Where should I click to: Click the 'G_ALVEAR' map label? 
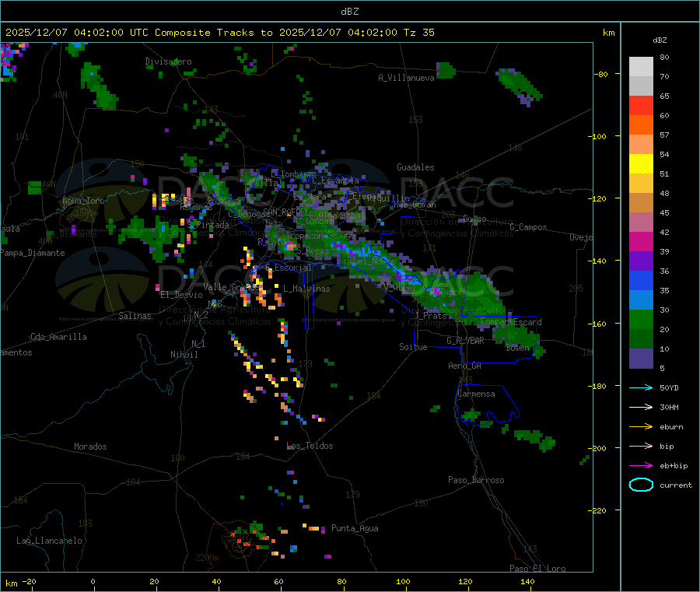465,341
